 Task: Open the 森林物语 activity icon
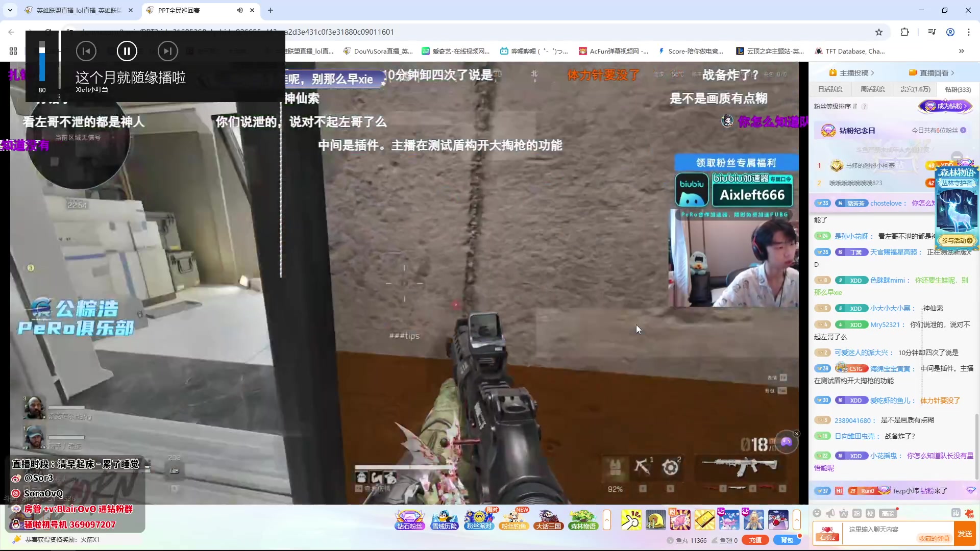pyautogui.click(x=583, y=520)
